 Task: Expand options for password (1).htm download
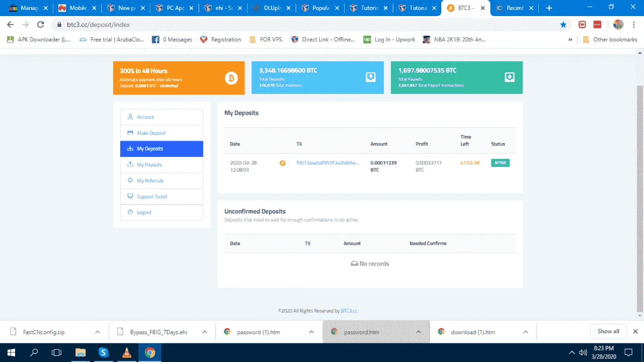point(311,332)
